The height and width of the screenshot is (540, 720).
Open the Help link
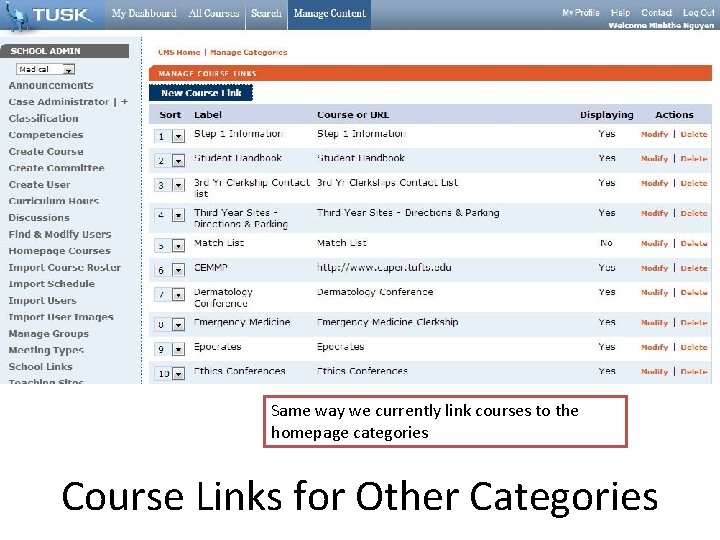620,13
